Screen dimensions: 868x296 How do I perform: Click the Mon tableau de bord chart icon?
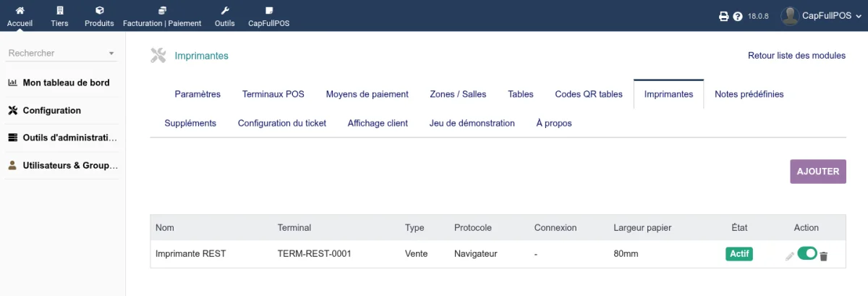coord(12,83)
